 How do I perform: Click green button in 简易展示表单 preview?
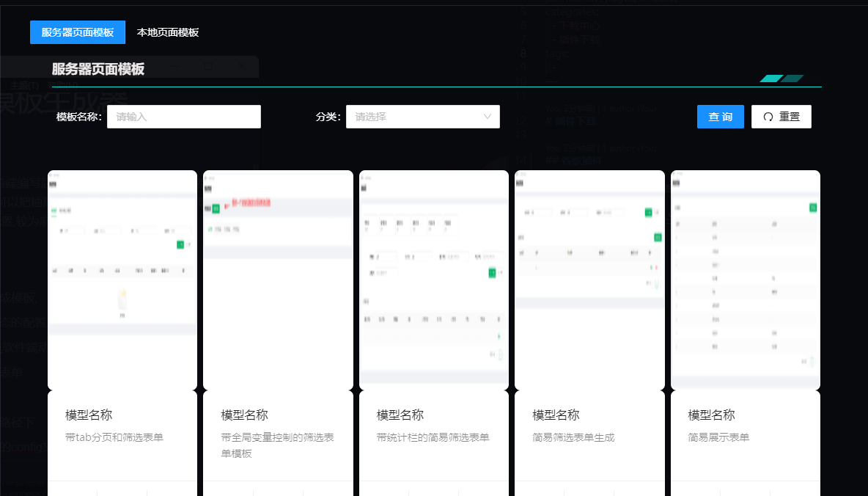tap(812, 207)
